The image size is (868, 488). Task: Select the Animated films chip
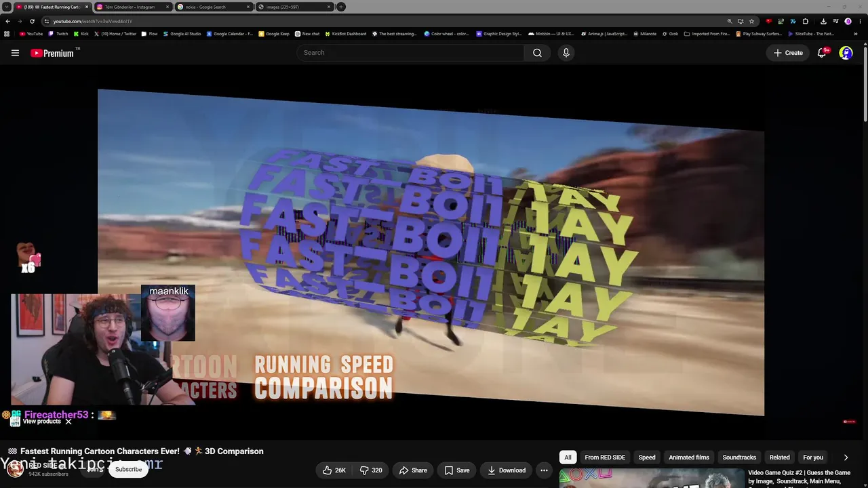[x=689, y=457]
